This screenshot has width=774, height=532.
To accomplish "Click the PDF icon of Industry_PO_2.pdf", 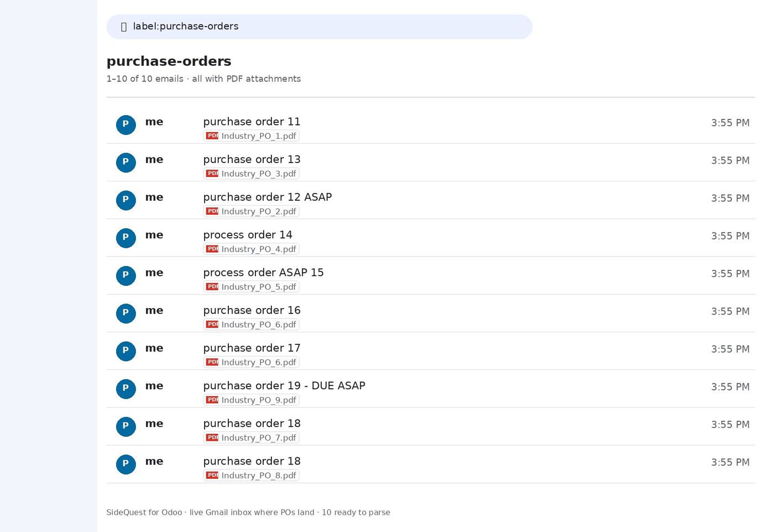I will click(212, 211).
